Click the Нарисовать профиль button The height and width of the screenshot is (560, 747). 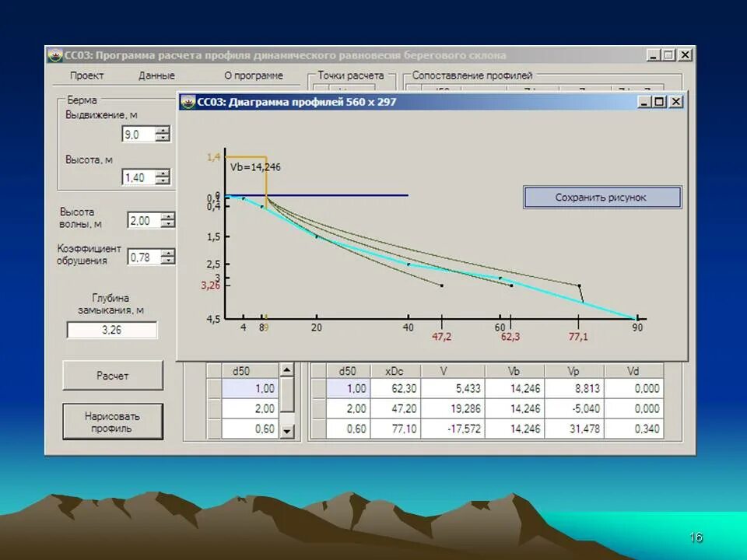(x=113, y=422)
